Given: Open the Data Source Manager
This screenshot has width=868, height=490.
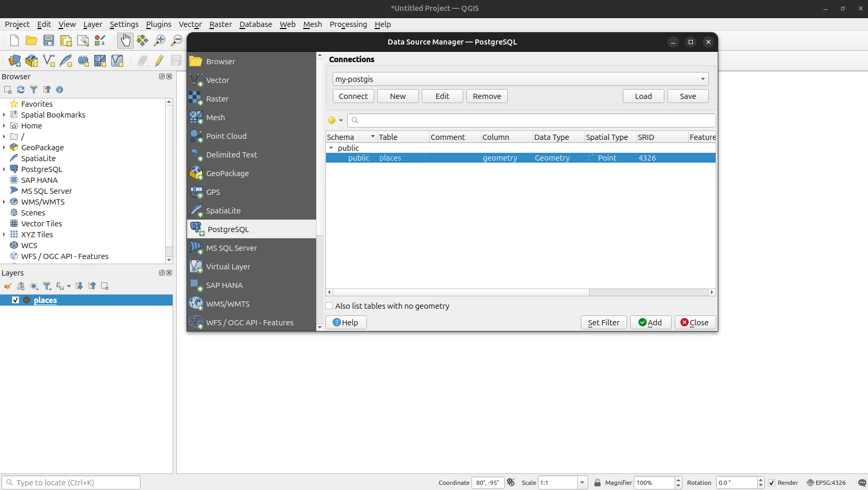Looking at the screenshot, I should (14, 61).
